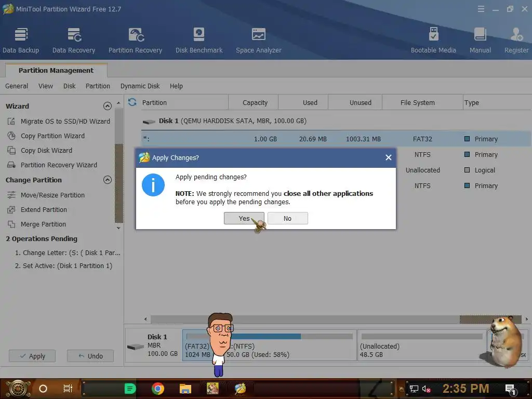Create Bootable Media
This screenshot has height=399, width=532.
(x=433, y=41)
